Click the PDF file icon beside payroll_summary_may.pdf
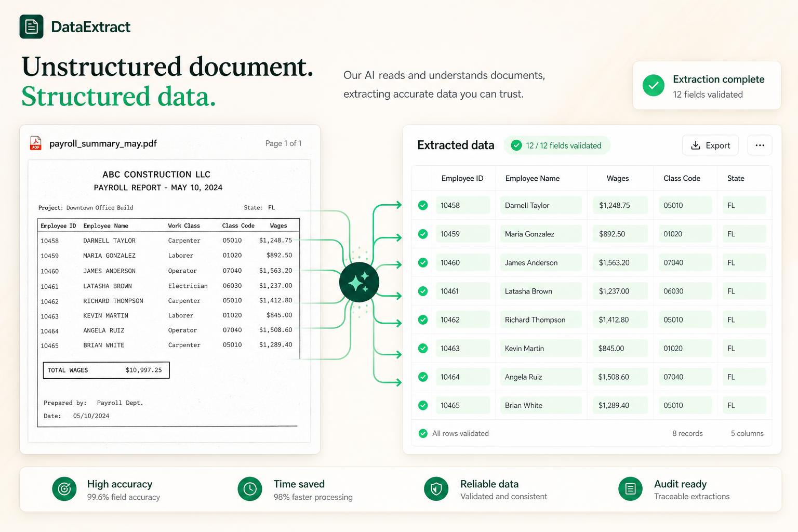This screenshot has width=798, height=532. point(36,143)
